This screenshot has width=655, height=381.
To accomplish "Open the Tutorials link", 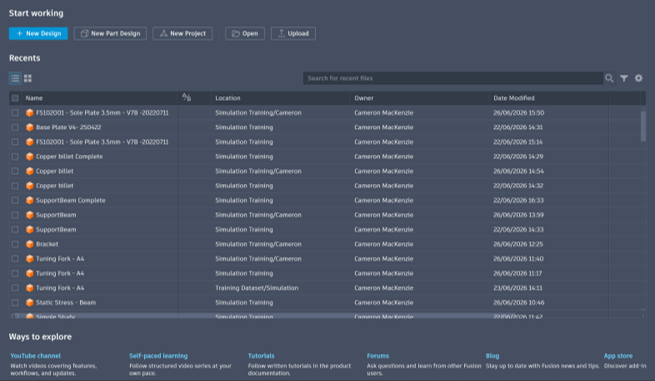I will coord(261,356).
